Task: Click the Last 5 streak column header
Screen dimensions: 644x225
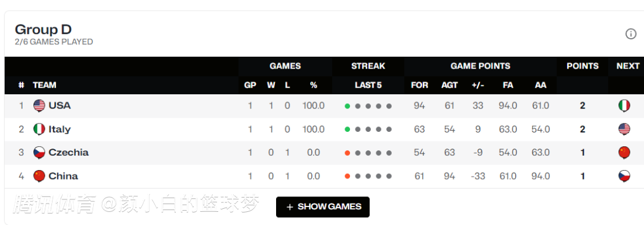Action: click(x=368, y=85)
